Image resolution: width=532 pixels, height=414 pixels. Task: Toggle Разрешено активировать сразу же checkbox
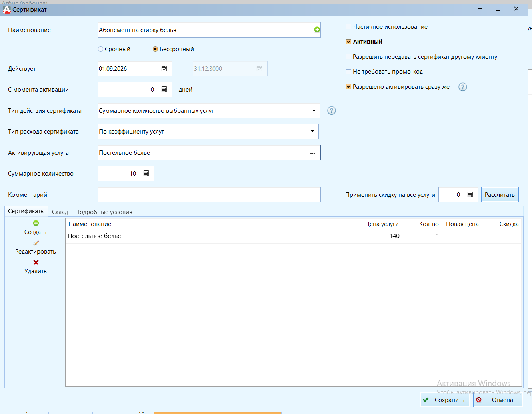coord(348,87)
